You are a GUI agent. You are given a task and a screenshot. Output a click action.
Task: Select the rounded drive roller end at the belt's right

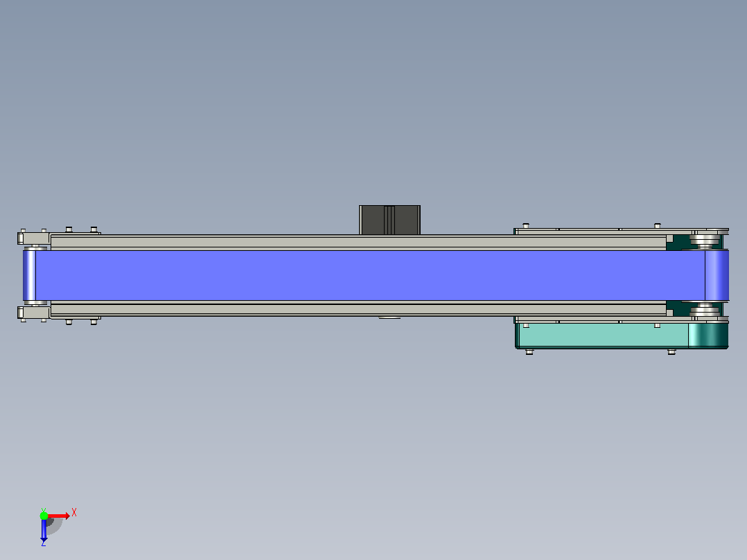tap(717, 275)
